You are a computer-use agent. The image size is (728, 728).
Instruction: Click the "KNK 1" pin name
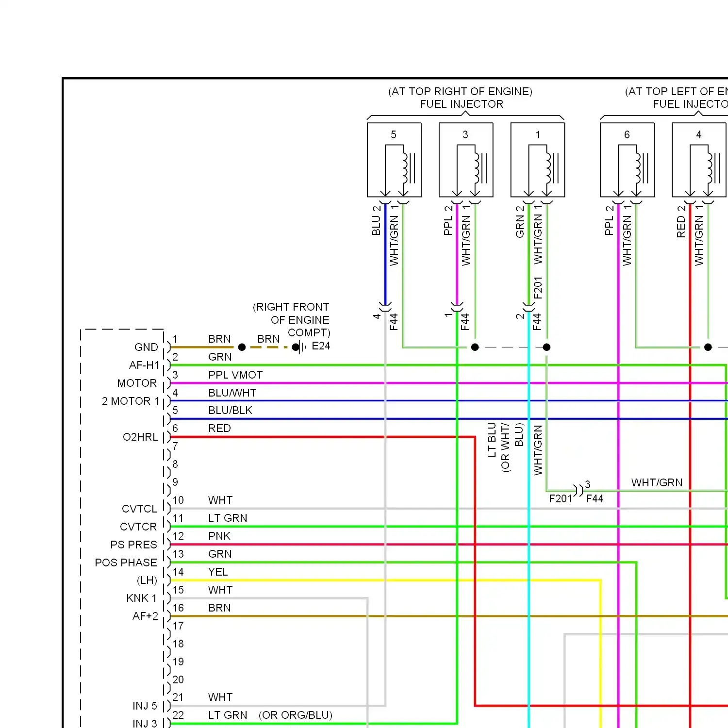click(142, 598)
